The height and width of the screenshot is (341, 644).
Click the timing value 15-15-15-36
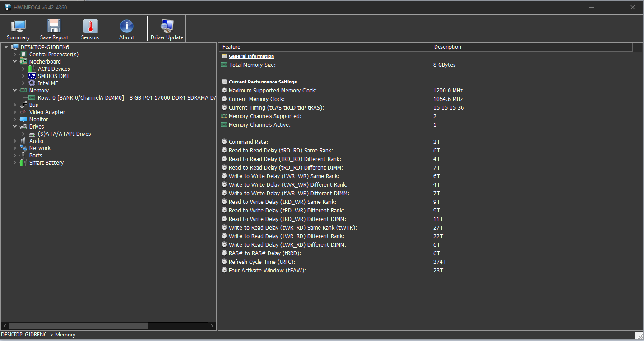click(449, 108)
